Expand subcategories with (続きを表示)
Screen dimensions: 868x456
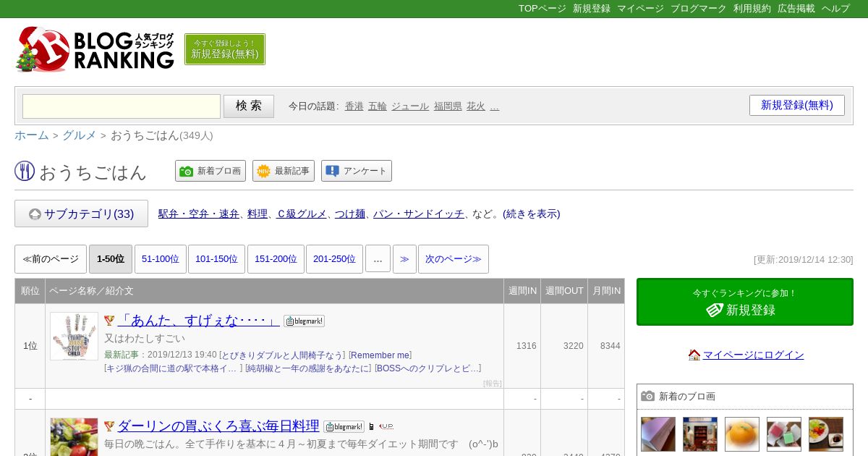(x=532, y=214)
